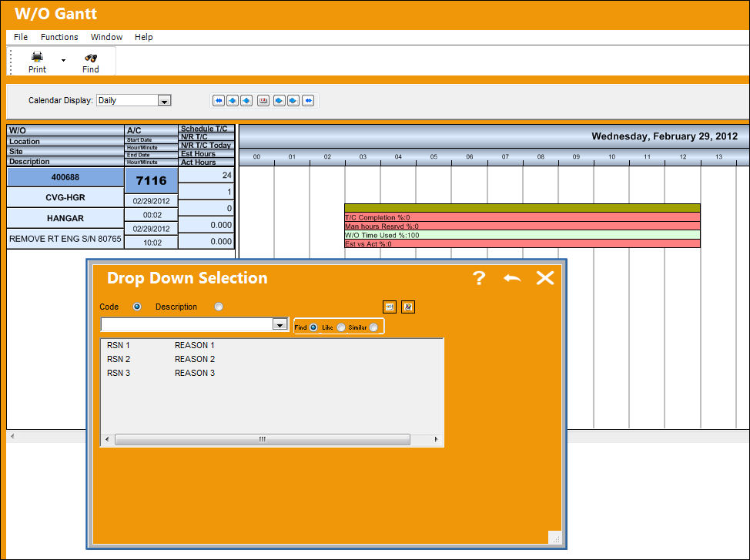Image resolution: width=750 pixels, height=560 pixels.
Task: Jump to first period with double-left arrow
Action: click(219, 100)
